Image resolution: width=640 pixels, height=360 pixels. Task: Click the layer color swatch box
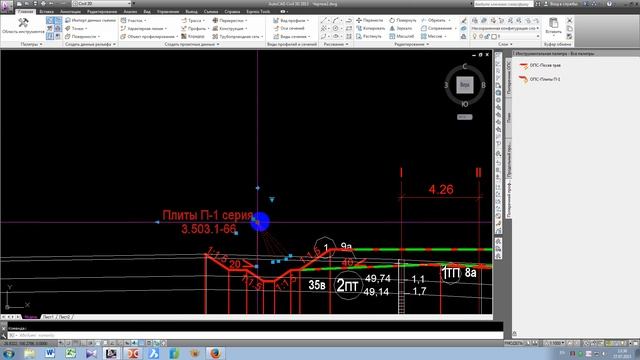(493, 36)
